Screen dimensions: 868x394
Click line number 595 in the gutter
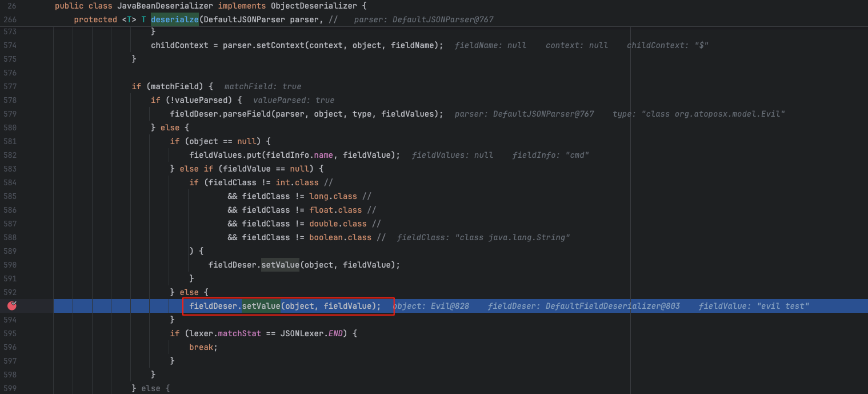(10, 333)
